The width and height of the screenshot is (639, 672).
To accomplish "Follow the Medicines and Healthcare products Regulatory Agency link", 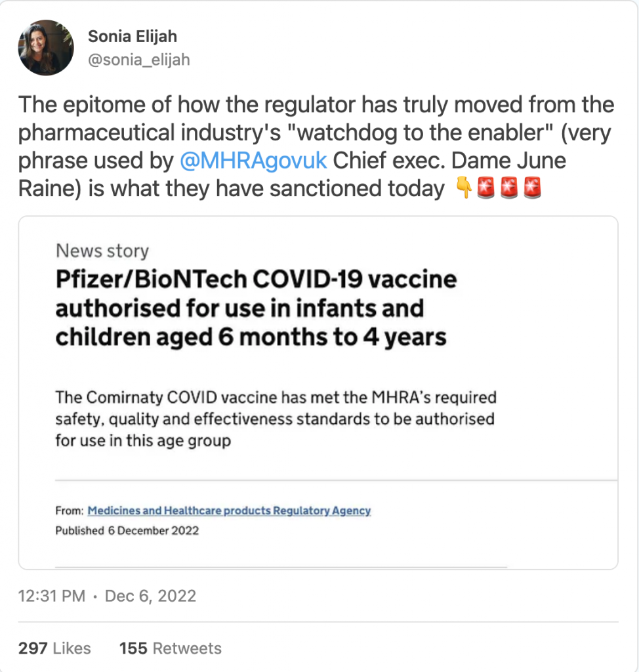I will [x=229, y=510].
